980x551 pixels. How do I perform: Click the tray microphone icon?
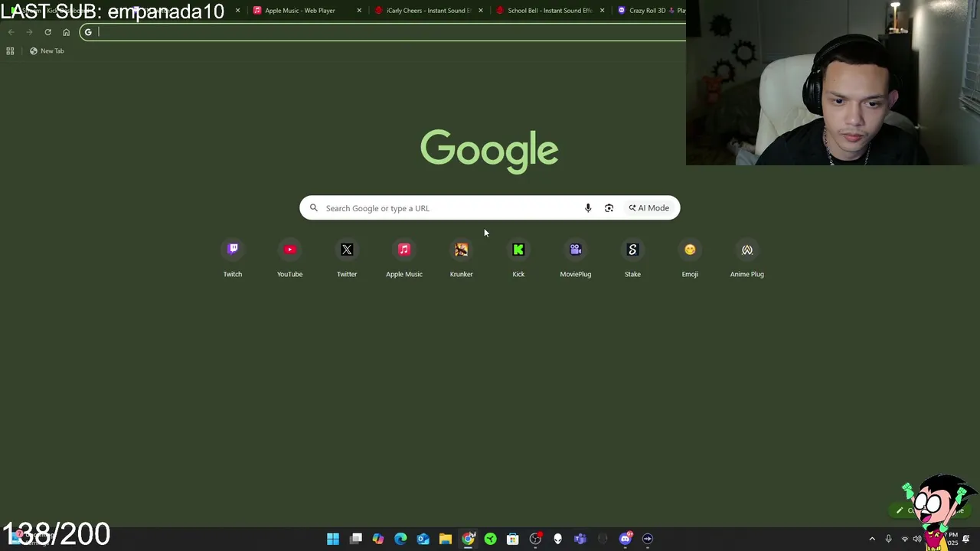[x=888, y=539]
